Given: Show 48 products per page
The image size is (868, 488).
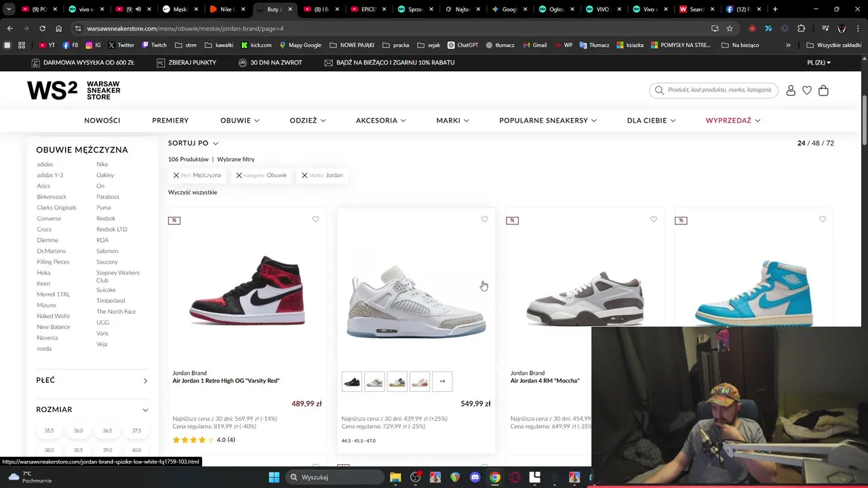Looking at the screenshot, I should tap(815, 143).
